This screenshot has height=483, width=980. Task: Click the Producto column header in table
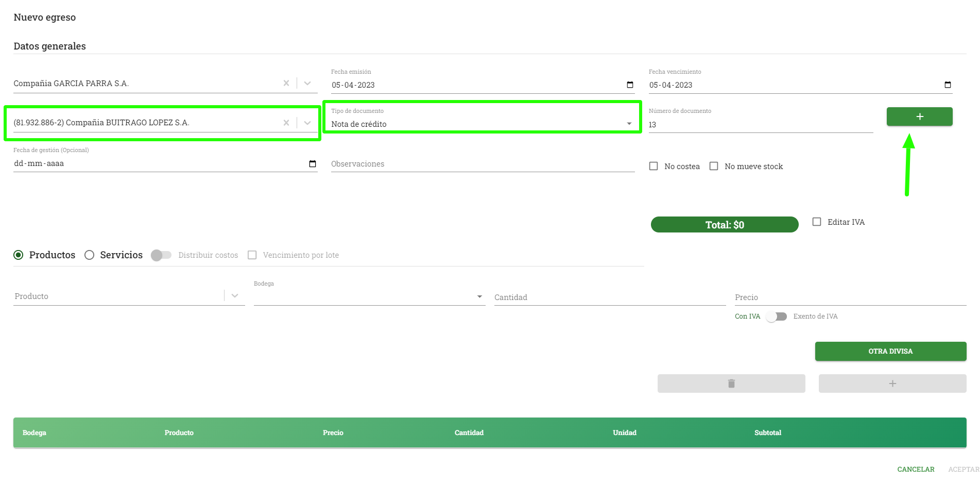click(179, 432)
